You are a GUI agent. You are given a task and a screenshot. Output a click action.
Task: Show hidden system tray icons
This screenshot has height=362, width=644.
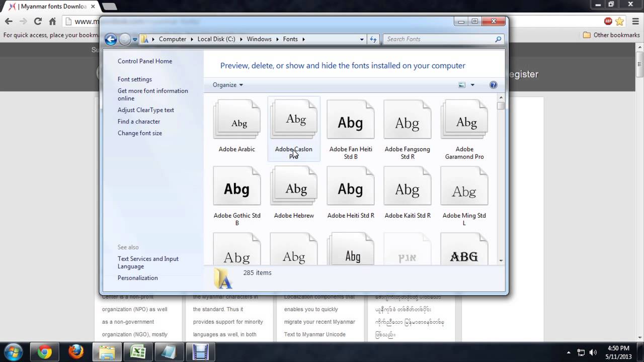(569, 352)
